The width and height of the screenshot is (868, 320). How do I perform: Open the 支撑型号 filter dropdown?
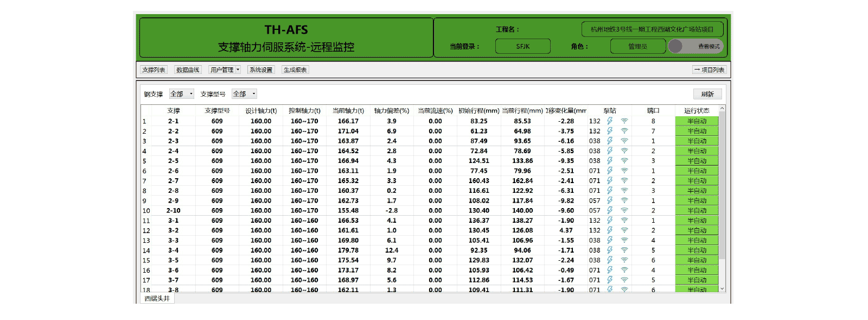pos(244,94)
